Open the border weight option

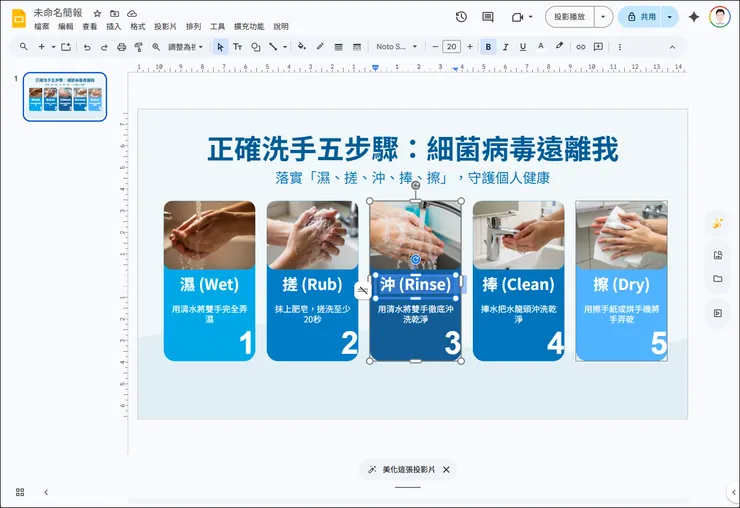(x=338, y=47)
